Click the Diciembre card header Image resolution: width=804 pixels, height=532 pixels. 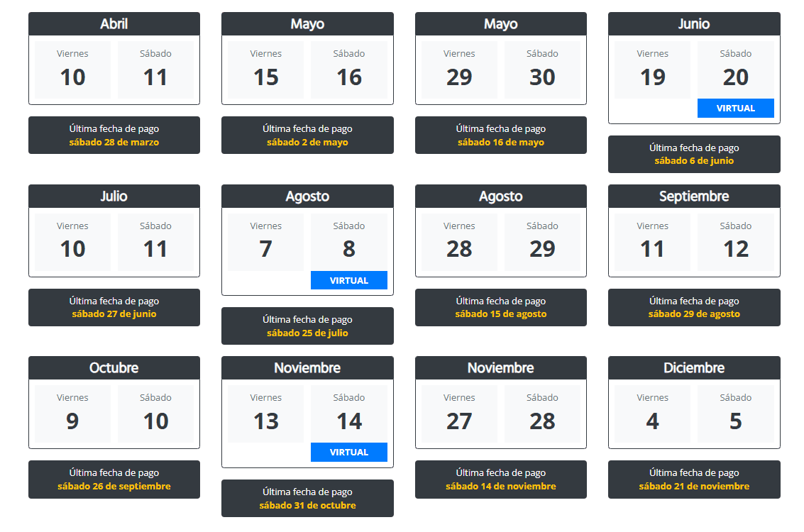coord(693,367)
